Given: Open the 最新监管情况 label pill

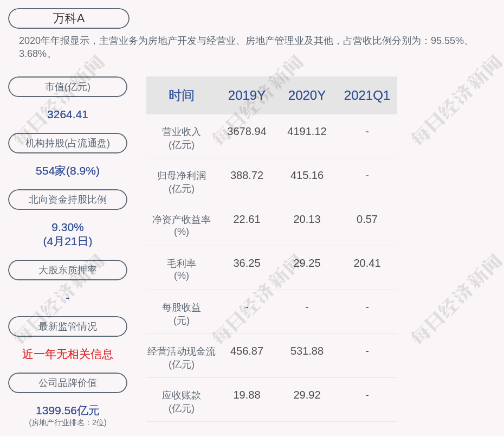Looking at the screenshot, I should tap(68, 326).
